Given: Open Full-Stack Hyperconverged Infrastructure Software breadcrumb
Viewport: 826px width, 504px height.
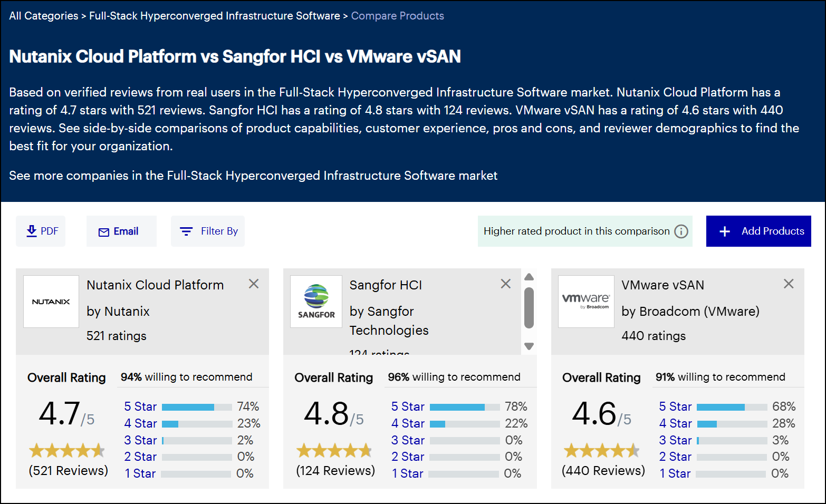Looking at the screenshot, I should click(x=214, y=16).
